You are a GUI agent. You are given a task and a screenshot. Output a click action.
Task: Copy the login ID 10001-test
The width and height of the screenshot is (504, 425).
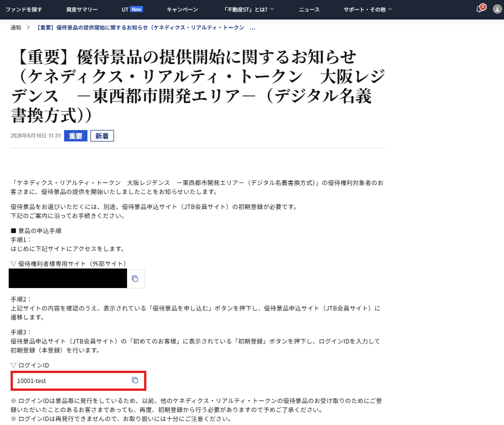click(135, 380)
